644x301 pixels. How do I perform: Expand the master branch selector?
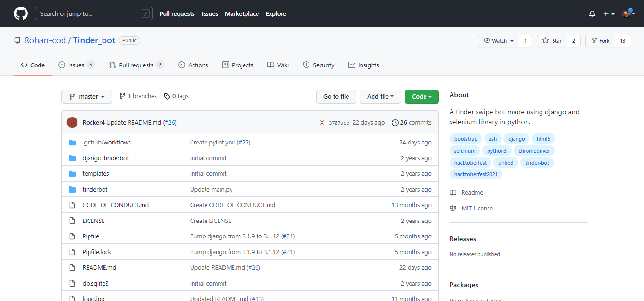tap(87, 96)
